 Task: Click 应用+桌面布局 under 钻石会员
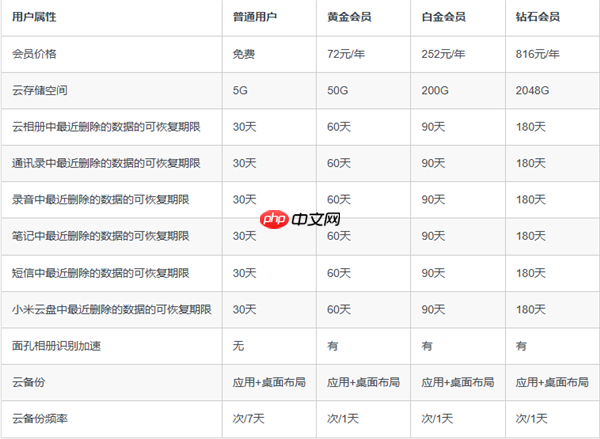pyautogui.click(x=552, y=382)
